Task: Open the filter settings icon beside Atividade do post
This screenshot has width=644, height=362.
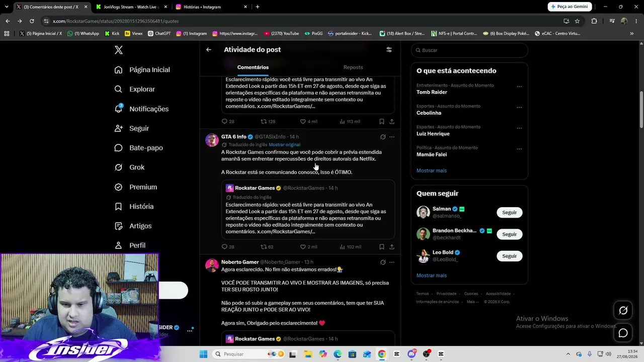Action: pos(389,50)
